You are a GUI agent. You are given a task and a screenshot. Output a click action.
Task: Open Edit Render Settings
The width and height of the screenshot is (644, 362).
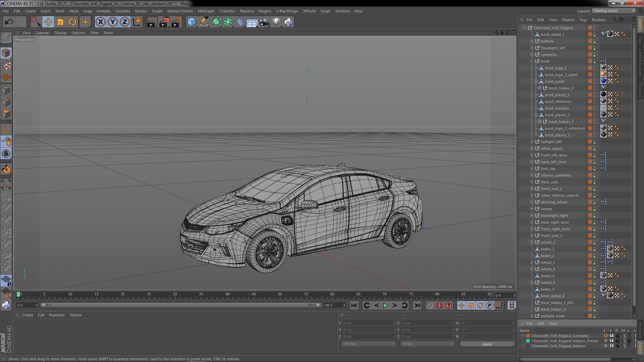(176, 22)
